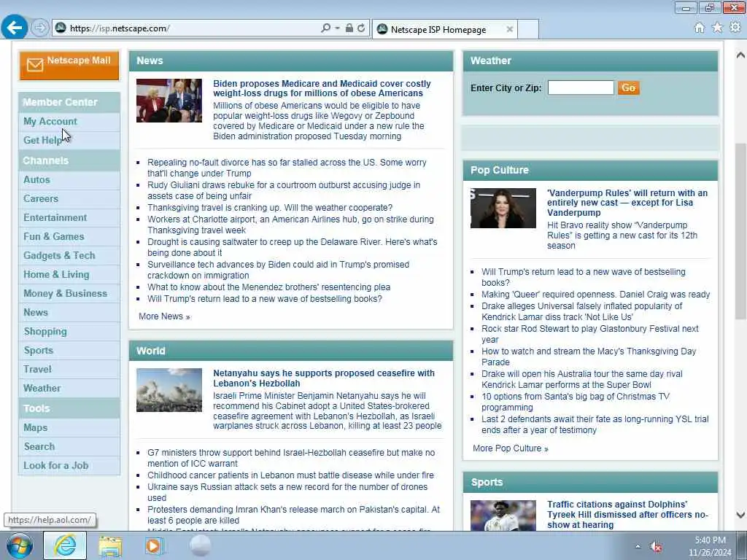Click the security lock icon in address bar
Image resolution: width=747 pixels, height=560 pixels.
(349, 28)
